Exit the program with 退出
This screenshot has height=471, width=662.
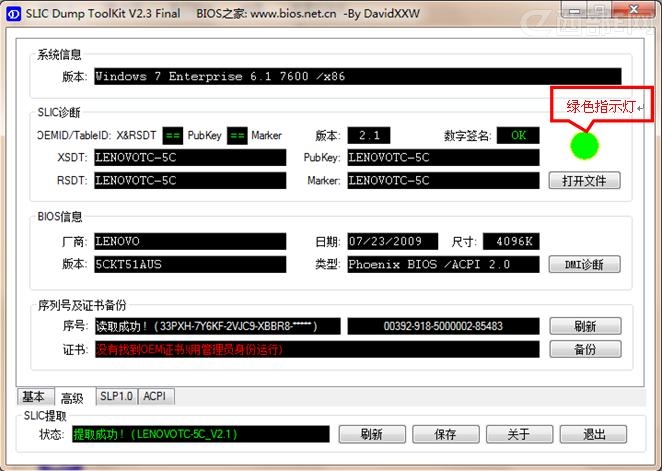point(592,434)
